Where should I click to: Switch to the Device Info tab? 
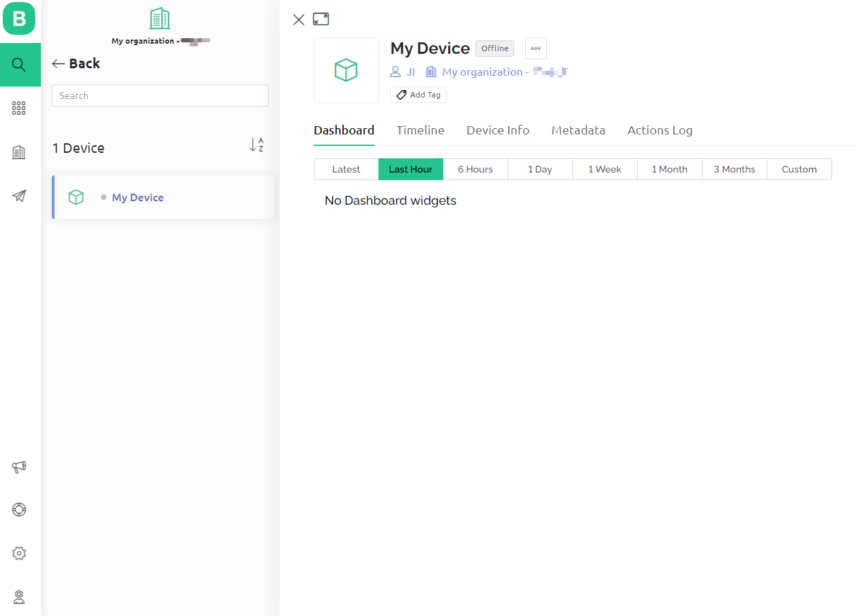[x=498, y=130]
